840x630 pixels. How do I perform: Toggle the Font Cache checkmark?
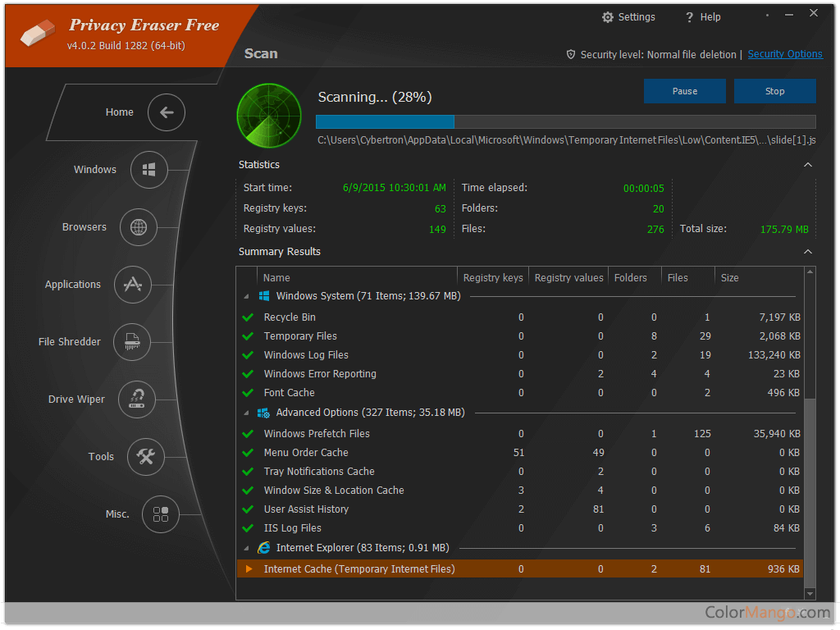click(248, 393)
